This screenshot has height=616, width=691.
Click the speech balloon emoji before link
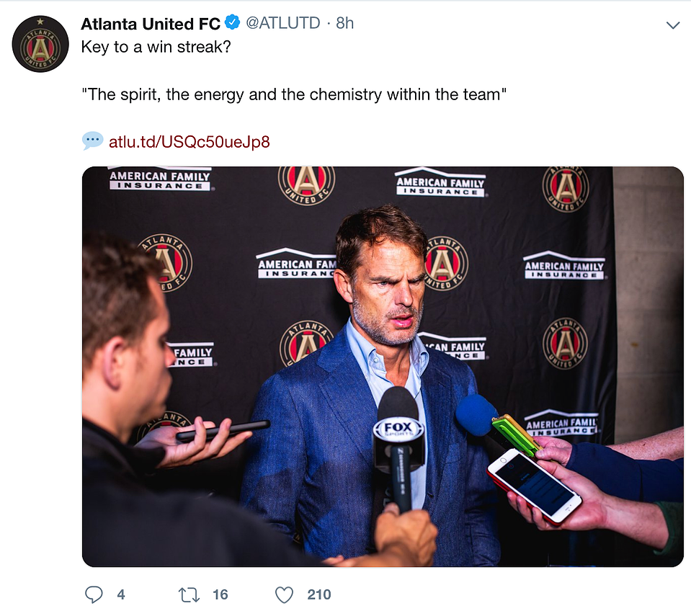[92, 141]
